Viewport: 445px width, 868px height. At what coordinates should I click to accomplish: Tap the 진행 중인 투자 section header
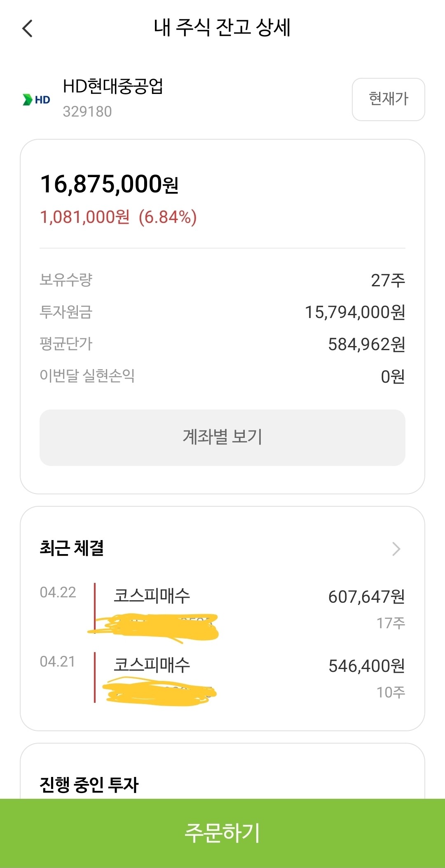tap(89, 785)
